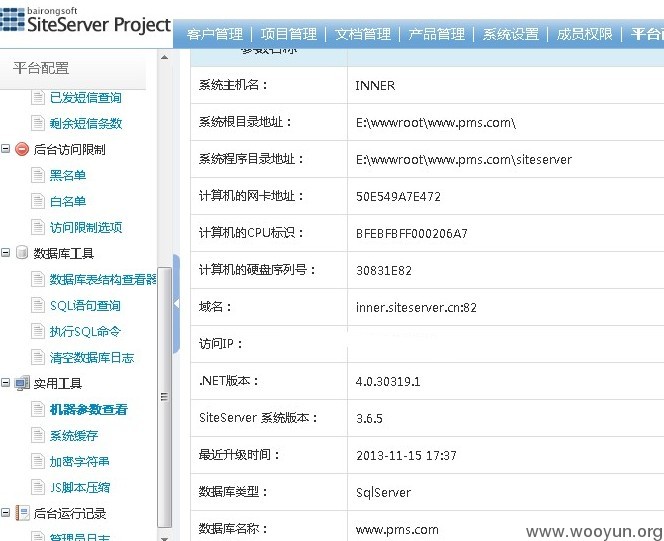Open the 文档管理 menu
The width and height of the screenshot is (664, 541).
363,34
